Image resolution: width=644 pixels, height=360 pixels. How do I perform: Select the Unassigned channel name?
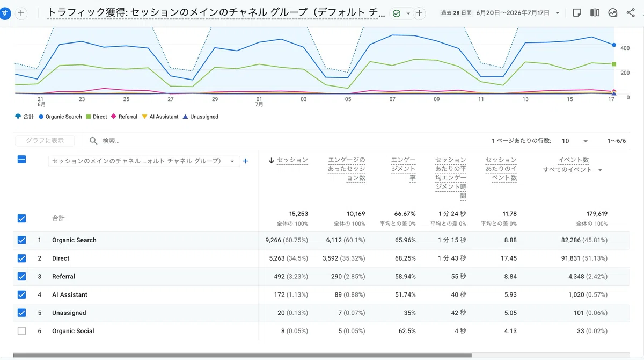click(x=69, y=313)
